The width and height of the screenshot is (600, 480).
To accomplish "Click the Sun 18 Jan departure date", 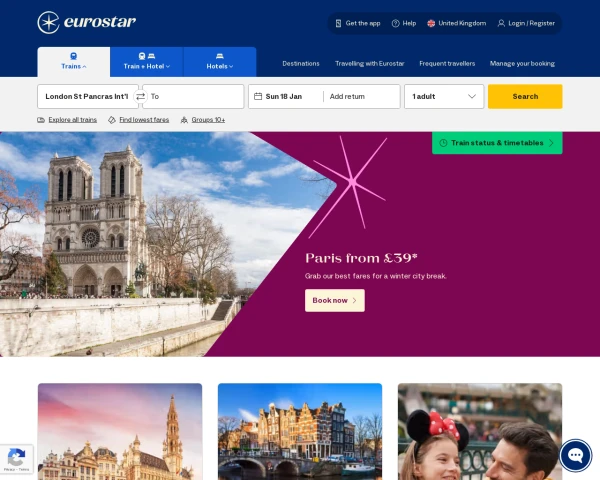I will click(x=284, y=96).
